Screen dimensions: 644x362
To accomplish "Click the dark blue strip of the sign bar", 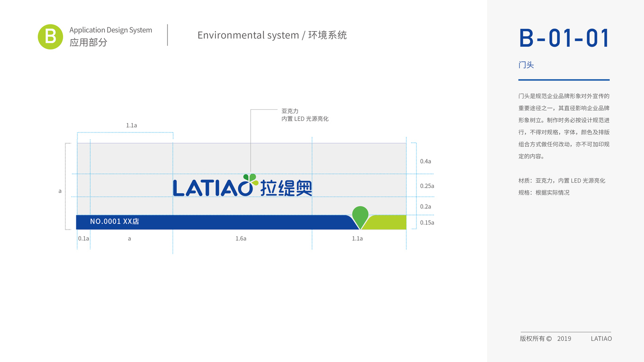I will (217, 222).
